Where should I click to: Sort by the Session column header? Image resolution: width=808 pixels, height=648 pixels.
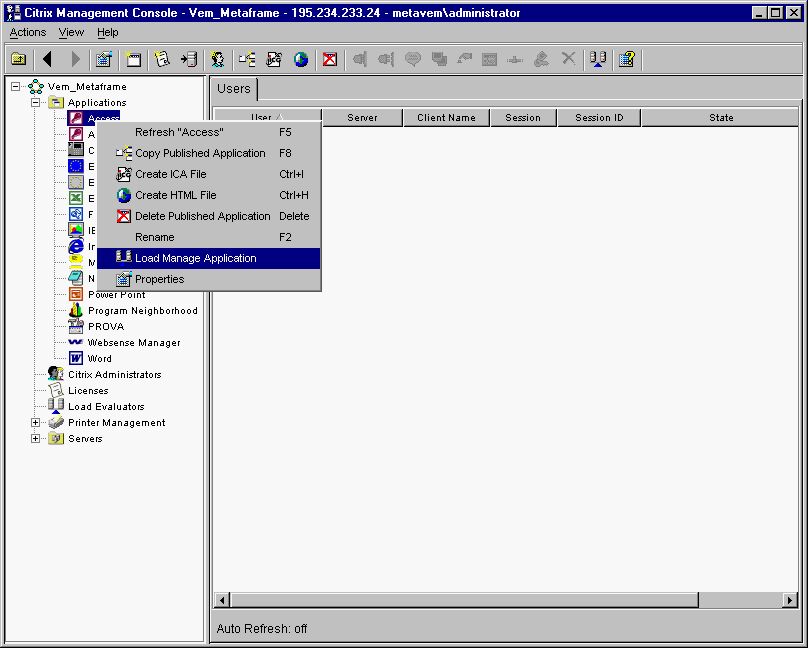point(523,117)
